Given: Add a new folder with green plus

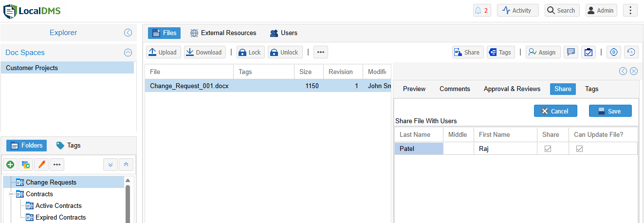Looking at the screenshot, I should click(x=10, y=165).
